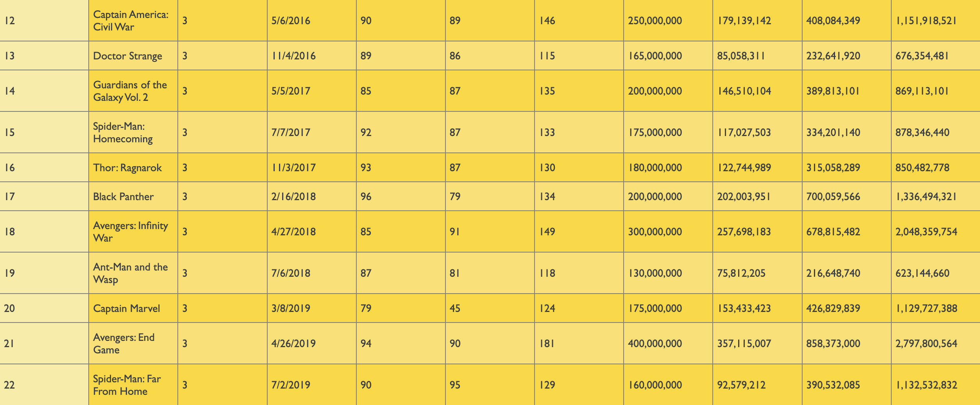Select the Doctor Strange film name cell
The image size is (980, 405).
133,56
